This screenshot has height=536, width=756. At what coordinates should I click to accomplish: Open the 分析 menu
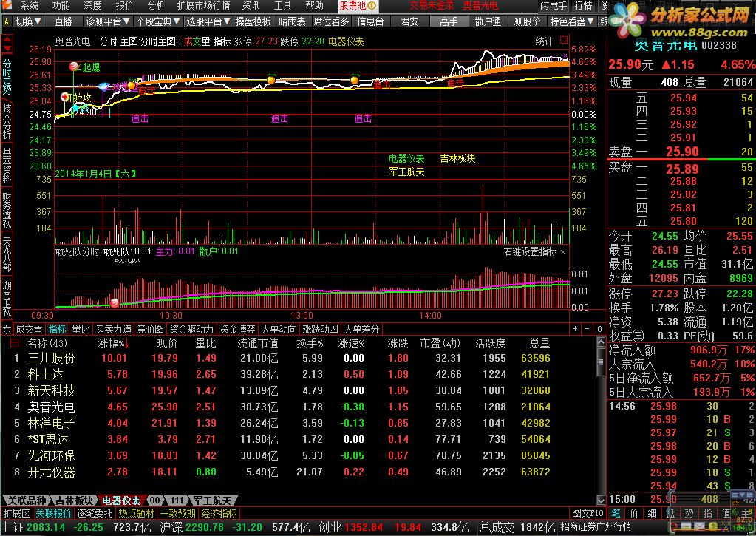coord(156,6)
